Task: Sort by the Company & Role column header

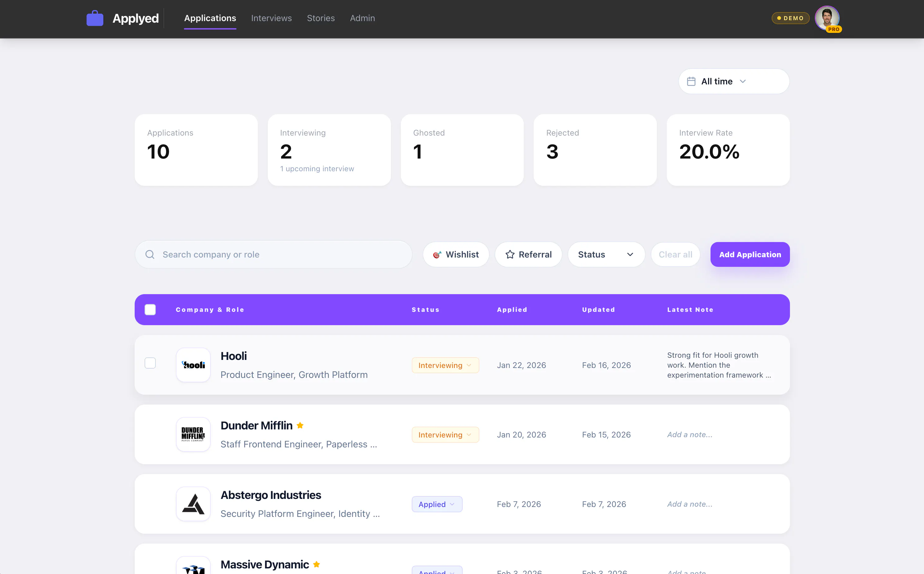Action: [x=210, y=310]
